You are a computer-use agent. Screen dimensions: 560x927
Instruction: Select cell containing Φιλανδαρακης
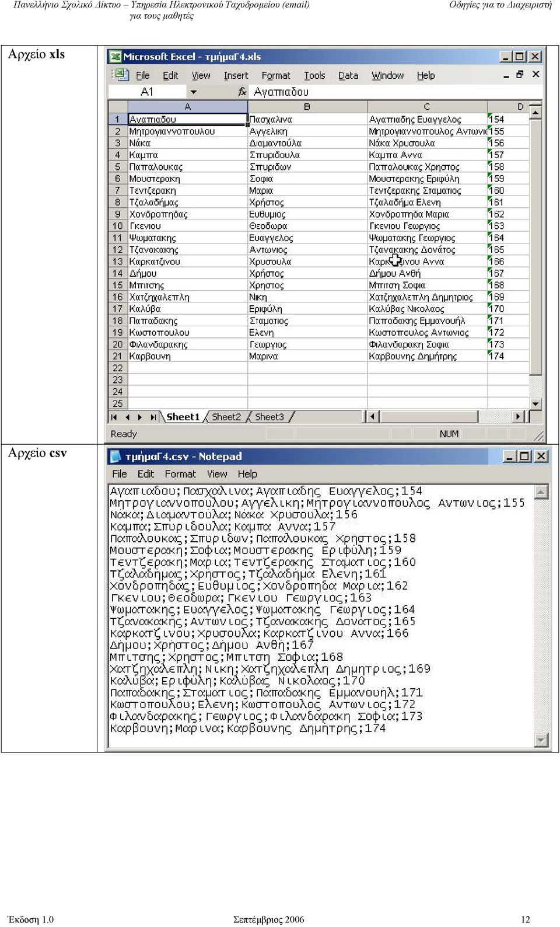point(188,344)
